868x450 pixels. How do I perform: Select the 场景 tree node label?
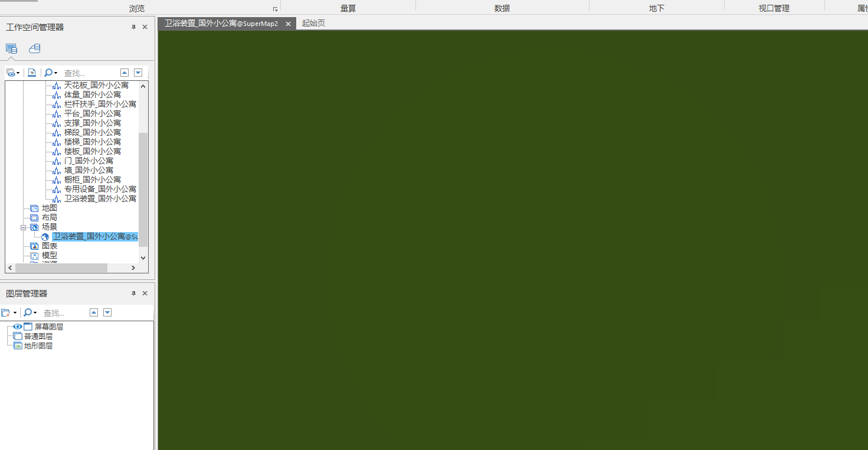[x=50, y=227]
